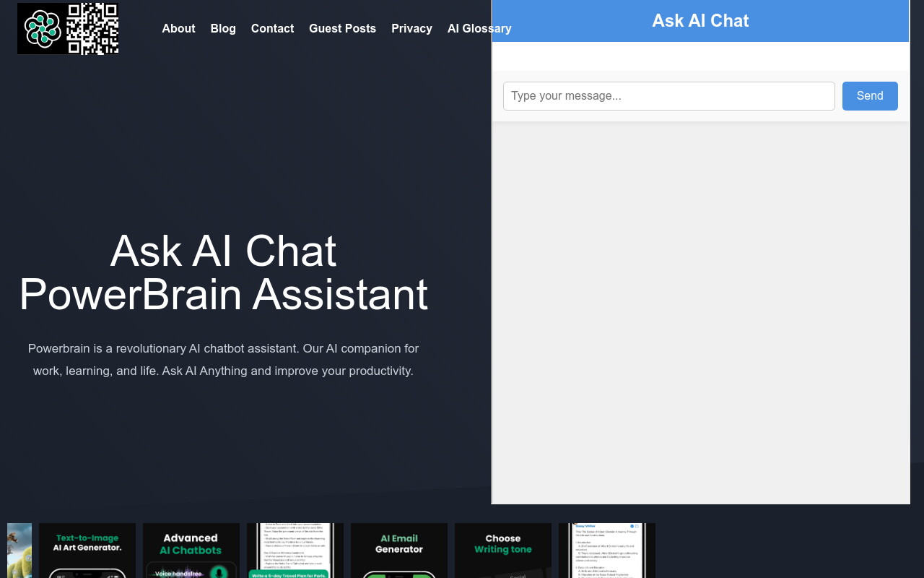Open the Privacy page
This screenshot has width=924, height=578.
[x=411, y=28]
